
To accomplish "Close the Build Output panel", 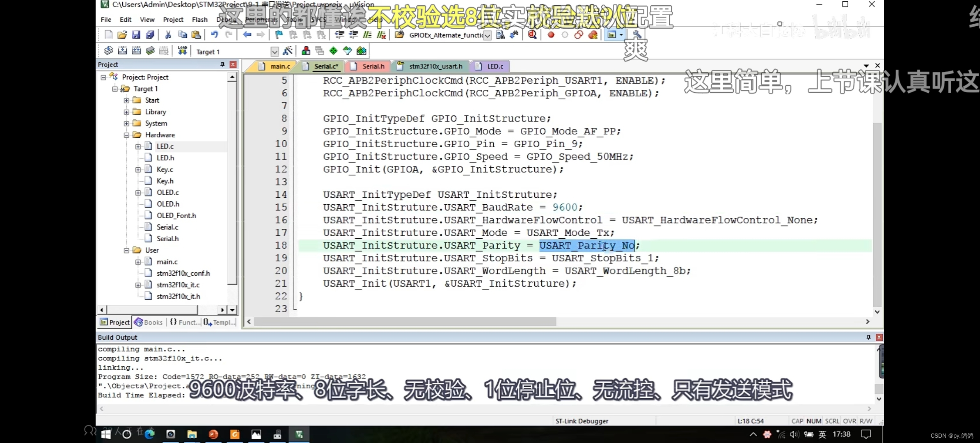I will (879, 337).
